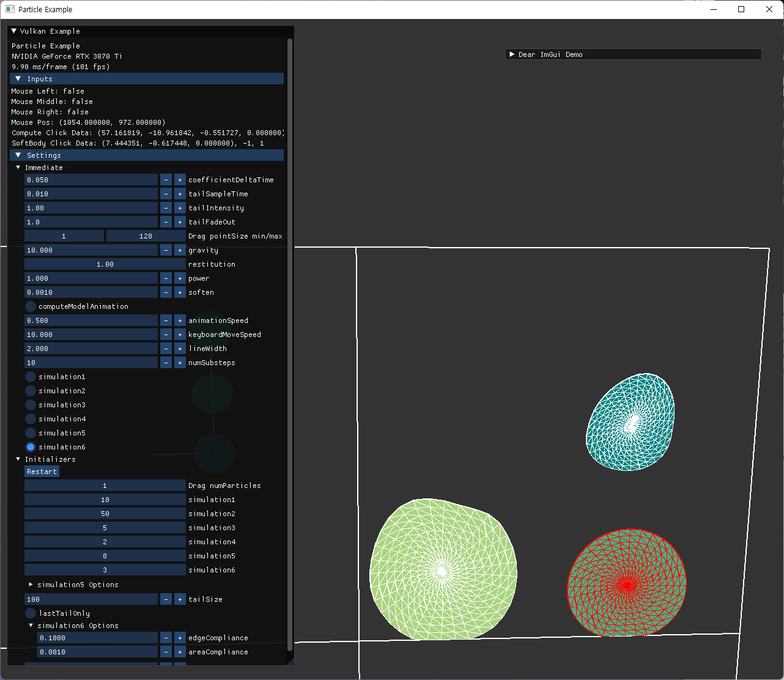Screen dimensions: 784x680
Task: Click minus button for coefficientDeltaTime
Action: tap(166, 180)
